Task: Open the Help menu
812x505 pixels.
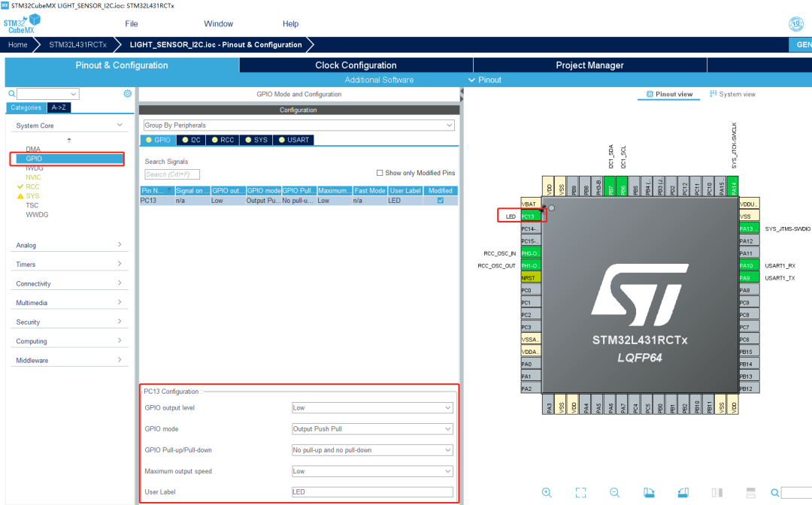Action: (x=290, y=24)
